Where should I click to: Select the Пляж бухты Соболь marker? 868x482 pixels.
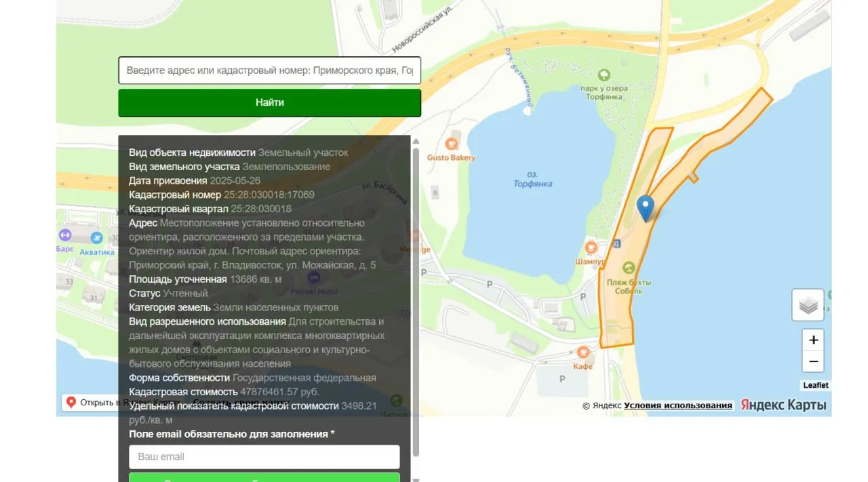(x=629, y=268)
